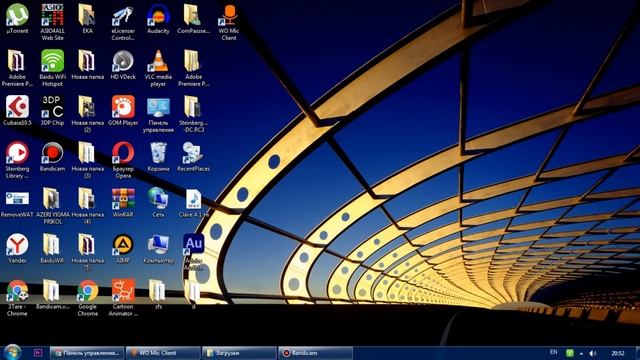The width and height of the screenshot is (640, 360).
Task: Open the ASIO4ALL Web Site shortcut
Action: [52, 22]
